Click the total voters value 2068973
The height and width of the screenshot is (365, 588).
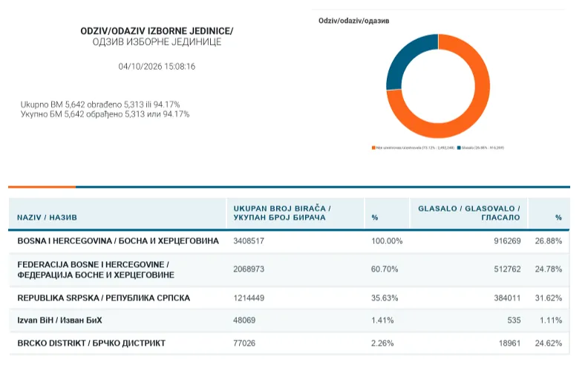249,269
